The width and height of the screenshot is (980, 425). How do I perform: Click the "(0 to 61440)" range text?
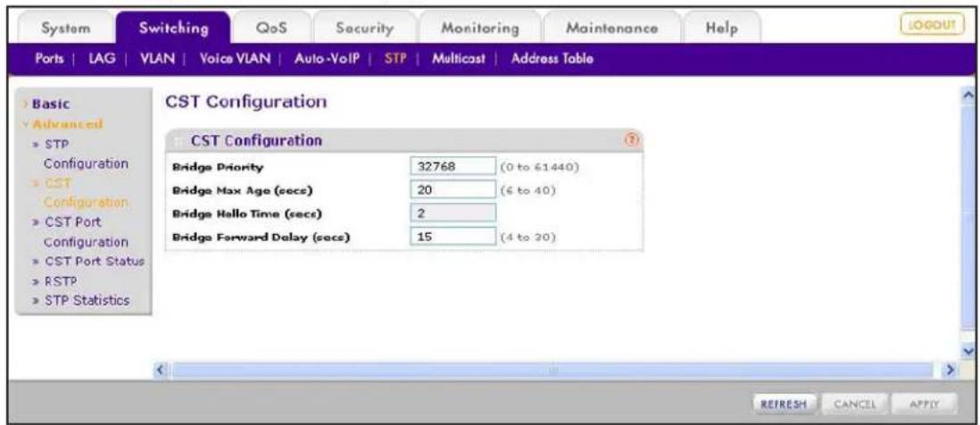(541, 168)
